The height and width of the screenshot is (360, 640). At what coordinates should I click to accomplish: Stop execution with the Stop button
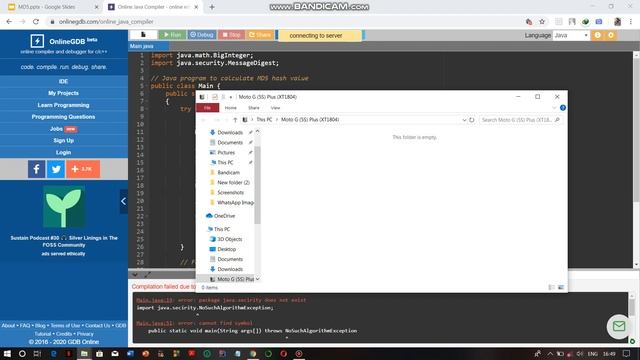[231, 35]
